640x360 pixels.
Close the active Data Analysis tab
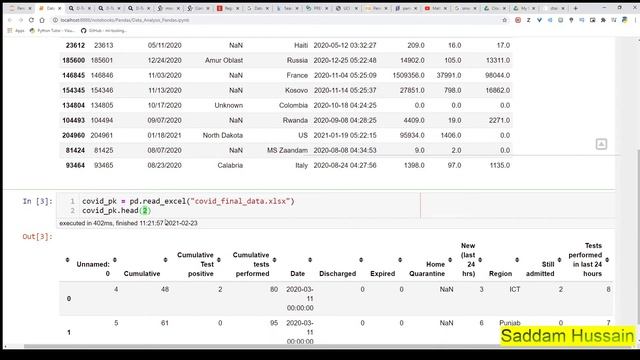tap(60, 8)
